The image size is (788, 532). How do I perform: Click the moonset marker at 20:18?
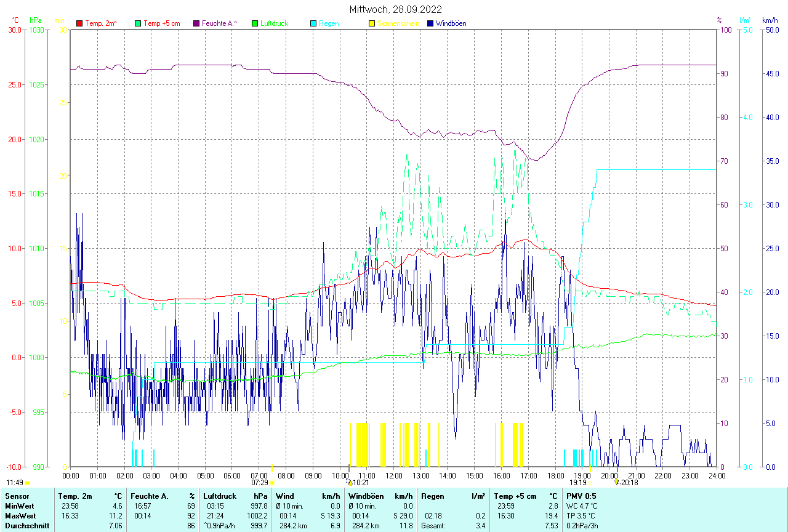pyautogui.click(x=616, y=483)
